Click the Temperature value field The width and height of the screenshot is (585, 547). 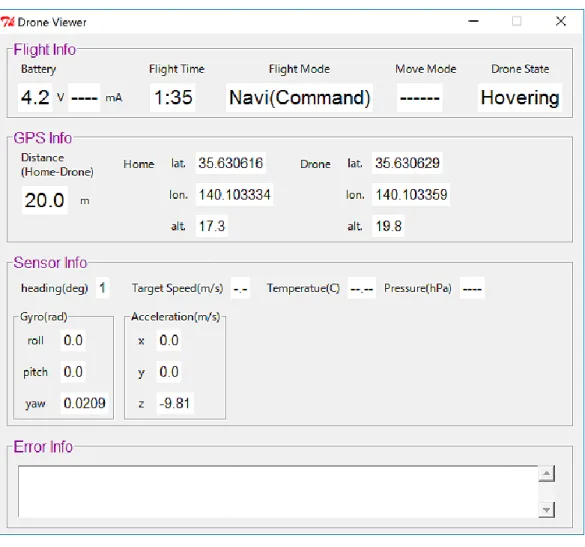pyautogui.click(x=362, y=288)
